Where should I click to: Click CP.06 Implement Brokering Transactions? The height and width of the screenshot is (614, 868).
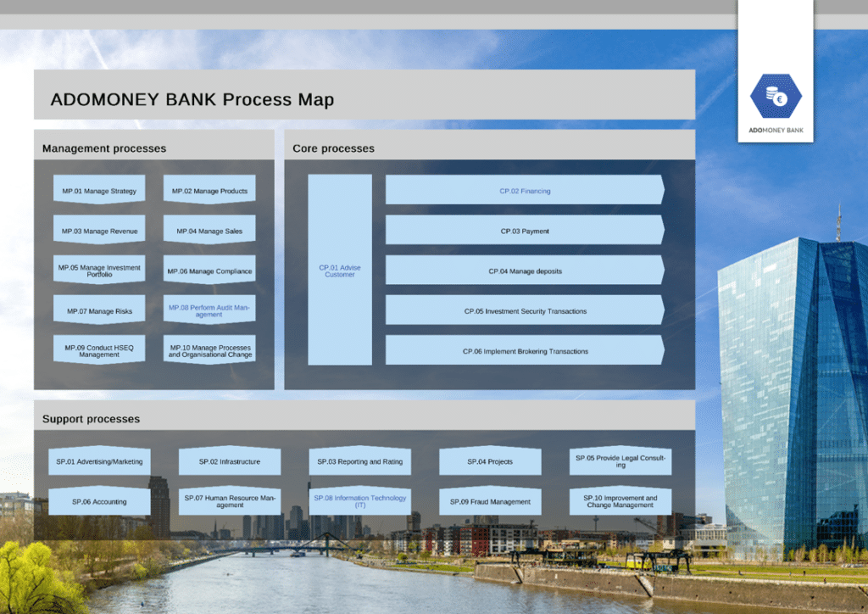tap(525, 351)
